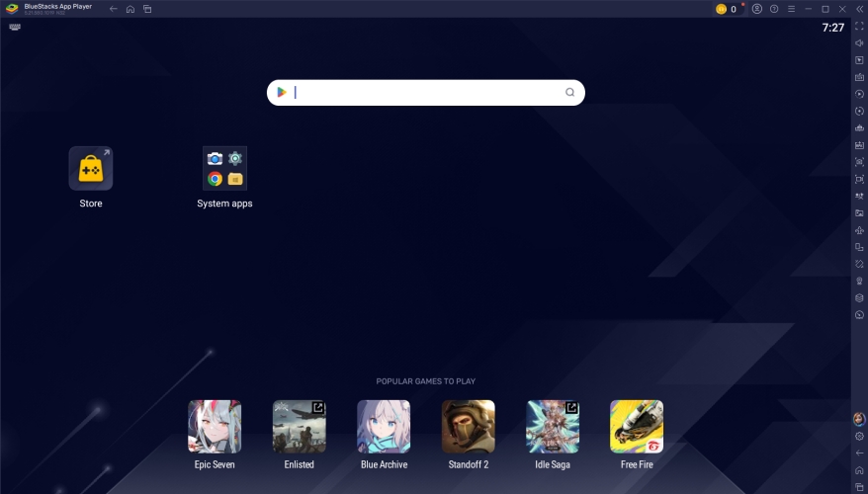Viewport: 868px width, 494px height.
Task: Toggle lock mouse cursor
Action: click(859, 60)
